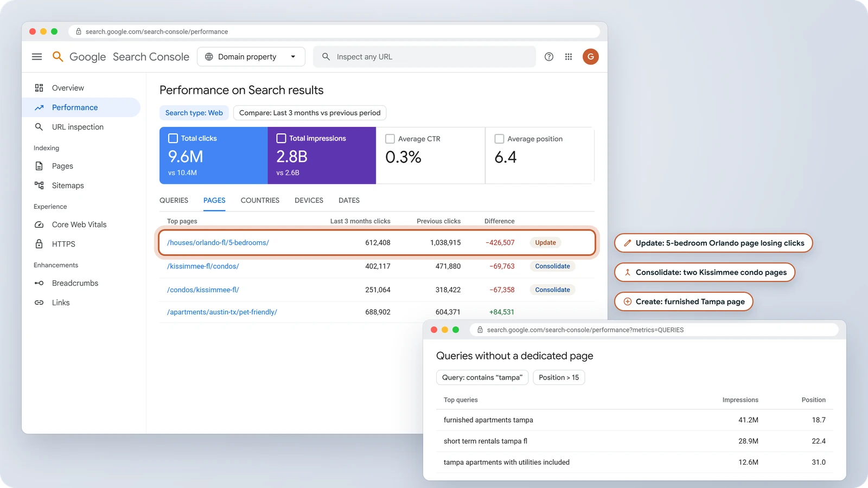Click "furnished apartments tampa" query row
This screenshot has height=488, width=868.
click(635, 420)
